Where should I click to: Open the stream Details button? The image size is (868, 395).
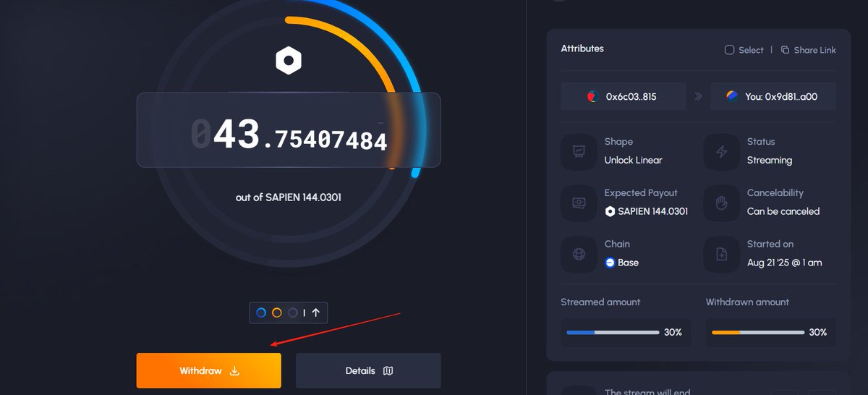(368, 370)
